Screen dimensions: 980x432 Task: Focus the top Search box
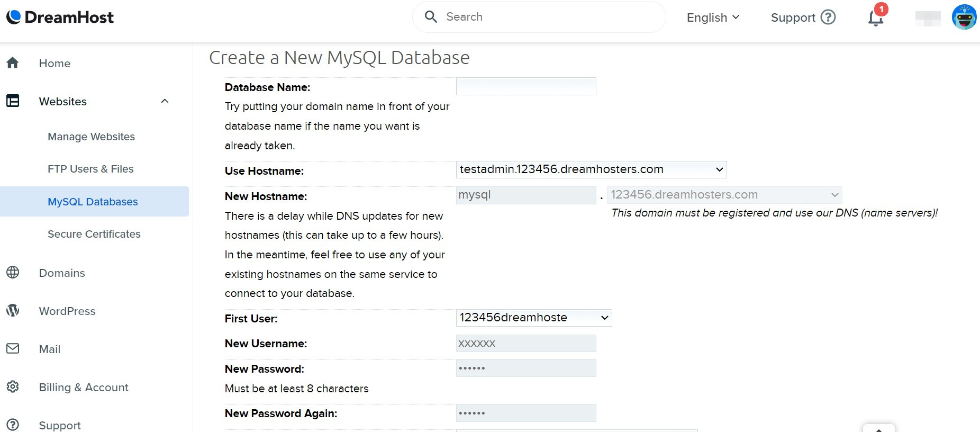pyautogui.click(x=545, y=17)
